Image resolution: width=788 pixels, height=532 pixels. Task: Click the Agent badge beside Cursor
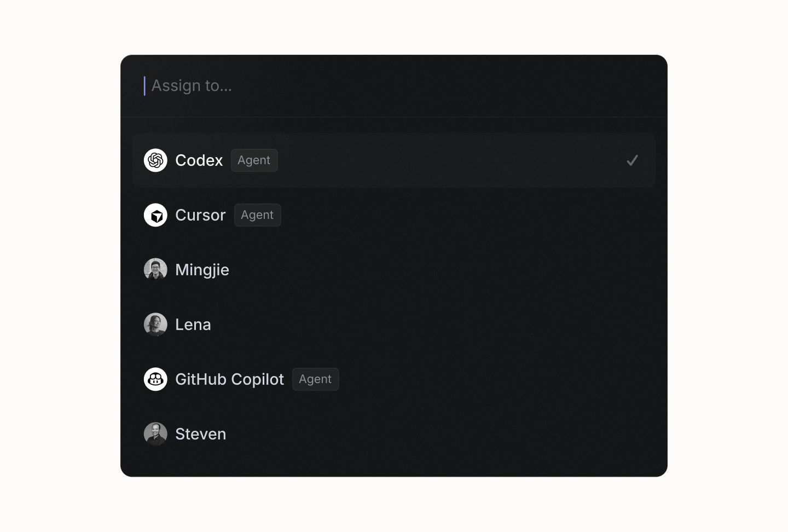(257, 215)
